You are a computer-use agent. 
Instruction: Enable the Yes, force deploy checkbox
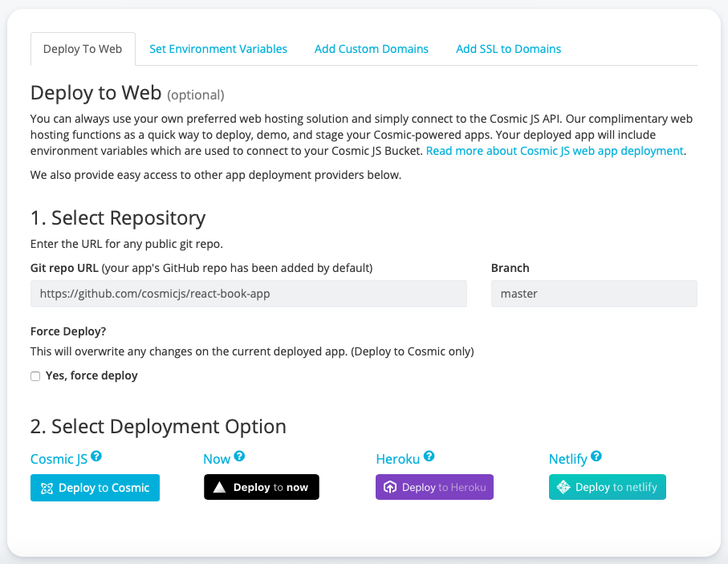point(35,375)
